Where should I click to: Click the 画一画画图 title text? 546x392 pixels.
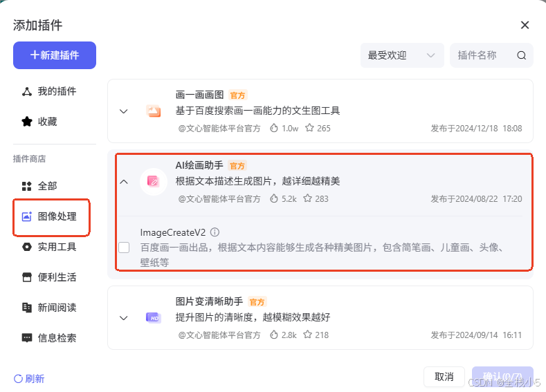[x=199, y=95]
